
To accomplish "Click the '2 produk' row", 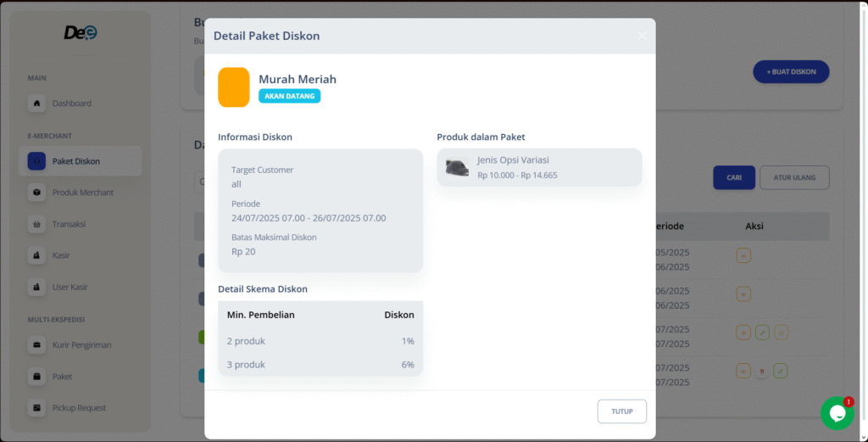I will (x=320, y=341).
